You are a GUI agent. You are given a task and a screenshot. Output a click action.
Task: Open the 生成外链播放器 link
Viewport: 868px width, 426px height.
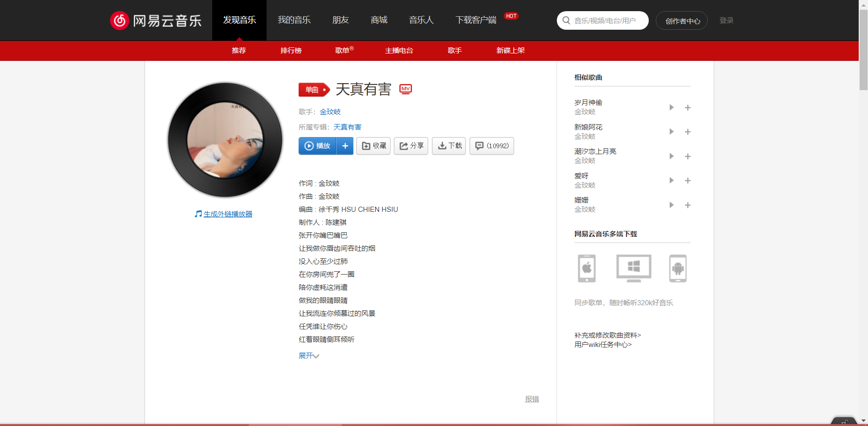pos(228,214)
